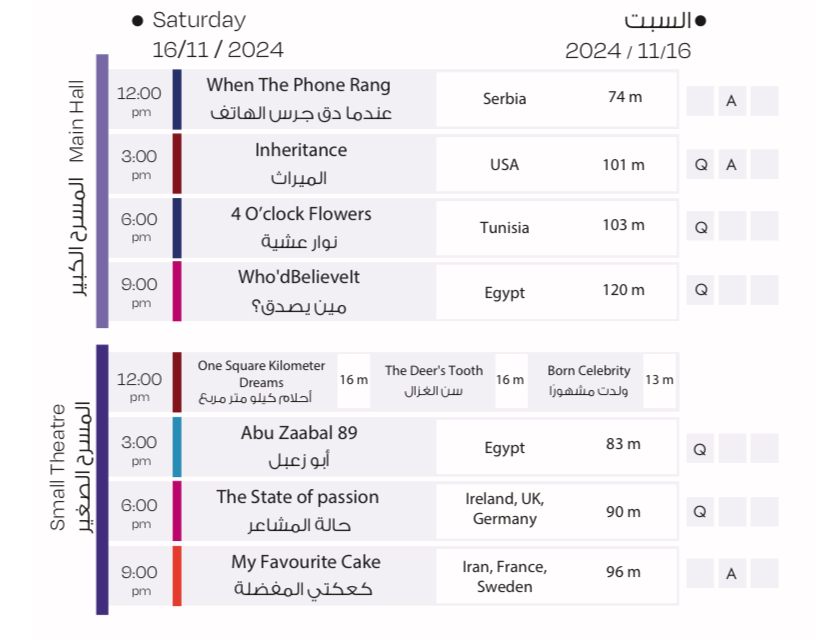Click the A badge for My Favourite Cake

point(732,573)
